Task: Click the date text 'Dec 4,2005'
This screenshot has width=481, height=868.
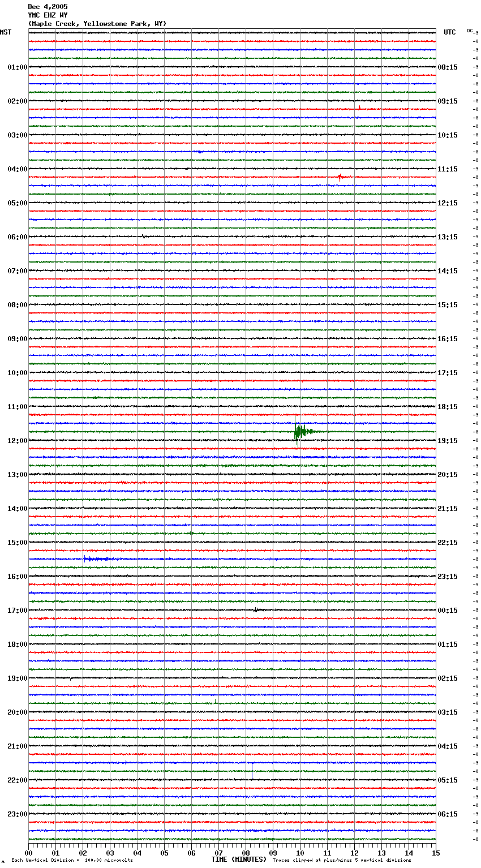Action: 48,7
